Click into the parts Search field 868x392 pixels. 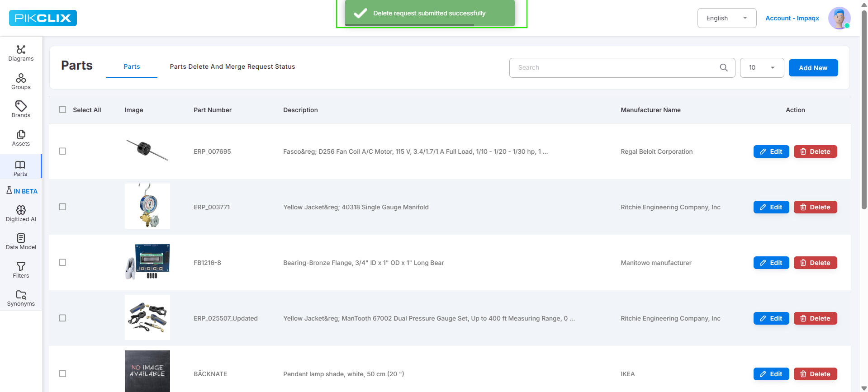pos(615,68)
